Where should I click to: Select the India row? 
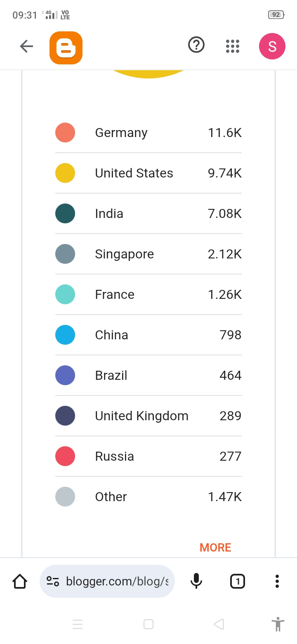148,213
